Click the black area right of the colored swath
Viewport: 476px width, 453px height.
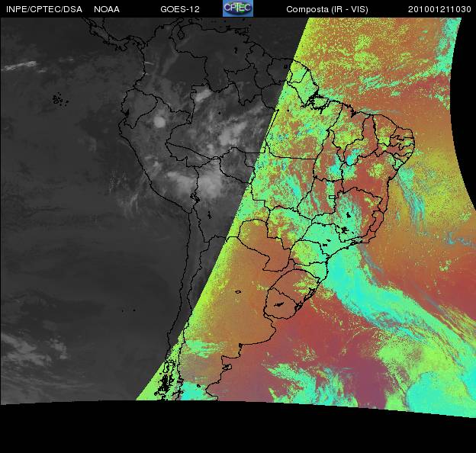click(x=467, y=229)
